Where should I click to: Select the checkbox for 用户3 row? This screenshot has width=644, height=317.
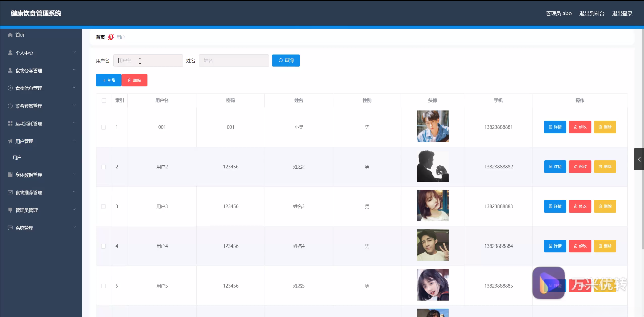(x=103, y=206)
